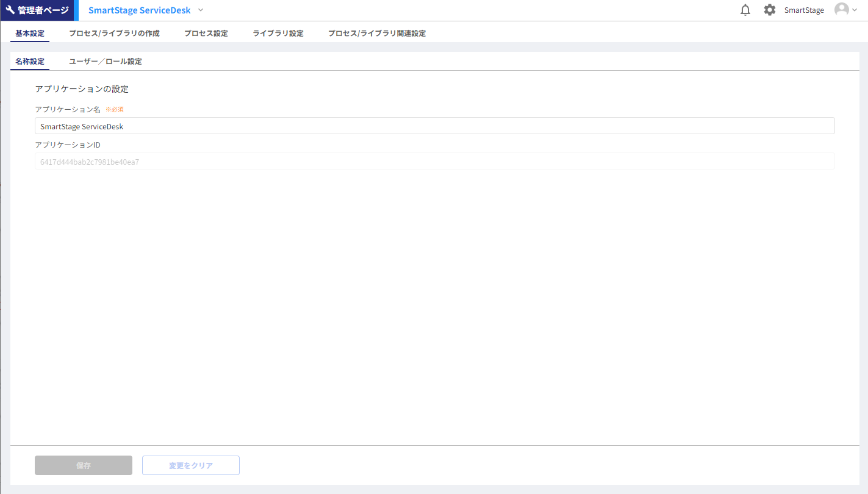Focus the アプリケーション名 input field

point(434,126)
